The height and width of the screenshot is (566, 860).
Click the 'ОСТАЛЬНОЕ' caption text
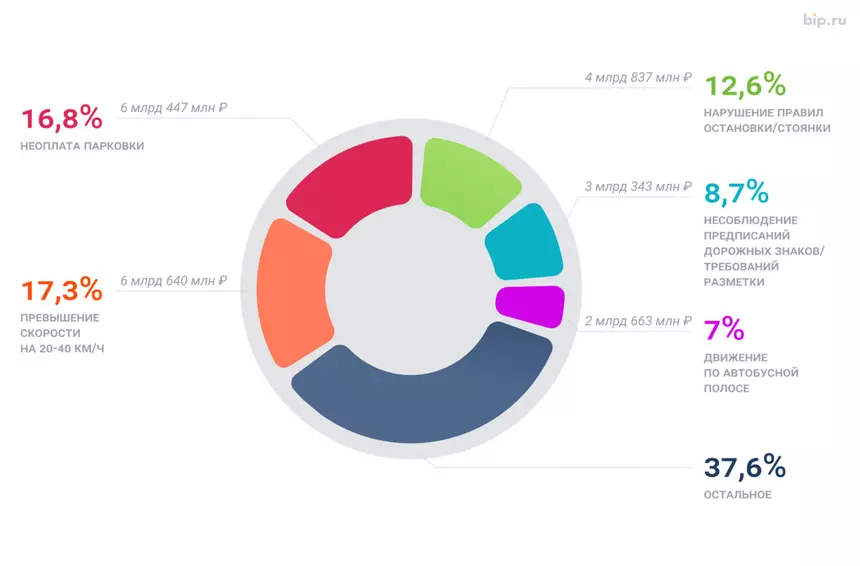738,495
